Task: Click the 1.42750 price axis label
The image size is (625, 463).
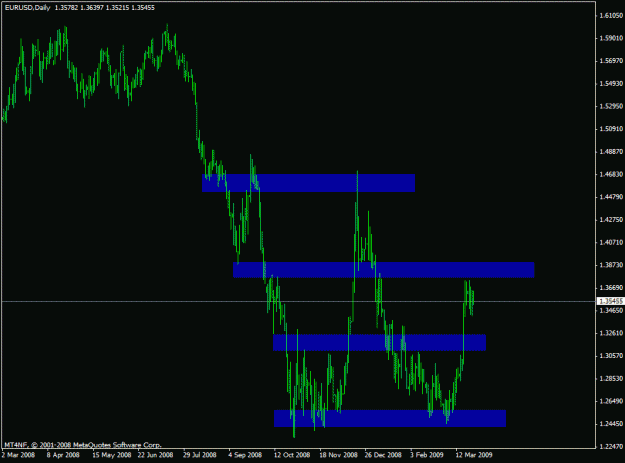Action: [611, 220]
